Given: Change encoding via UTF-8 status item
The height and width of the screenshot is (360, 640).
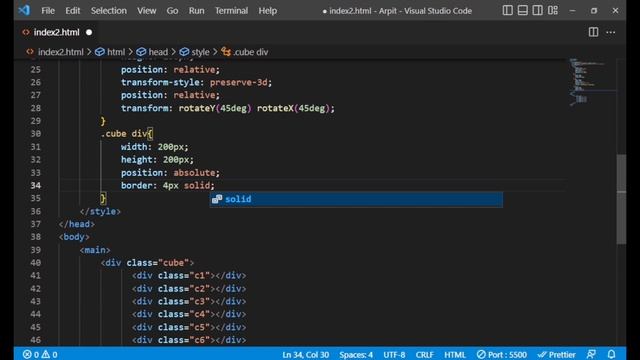Looking at the screenshot, I should [x=394, y=354].
